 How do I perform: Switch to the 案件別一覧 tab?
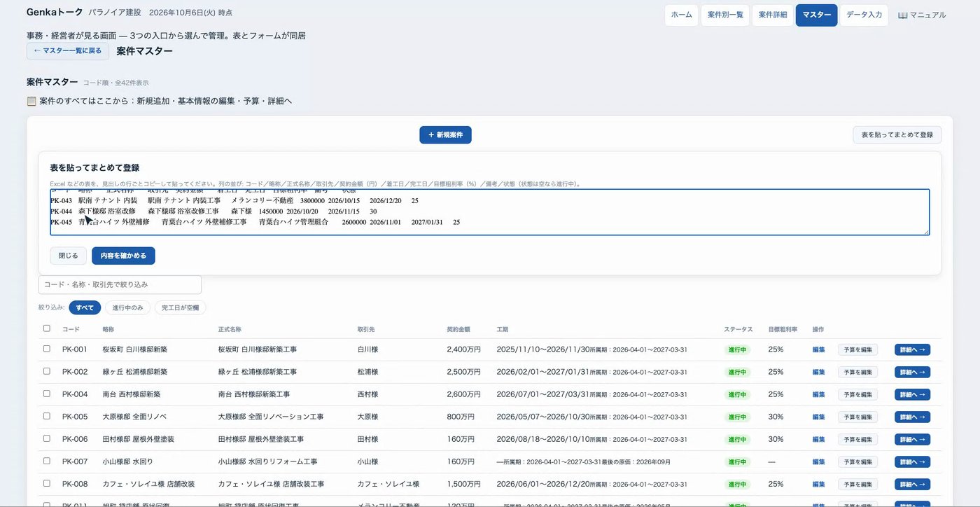pyautogui.click(x=725, y=15)
